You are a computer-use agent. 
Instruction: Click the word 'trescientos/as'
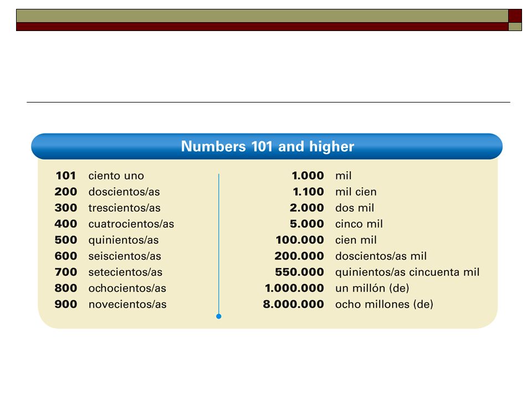click(125, 208)
